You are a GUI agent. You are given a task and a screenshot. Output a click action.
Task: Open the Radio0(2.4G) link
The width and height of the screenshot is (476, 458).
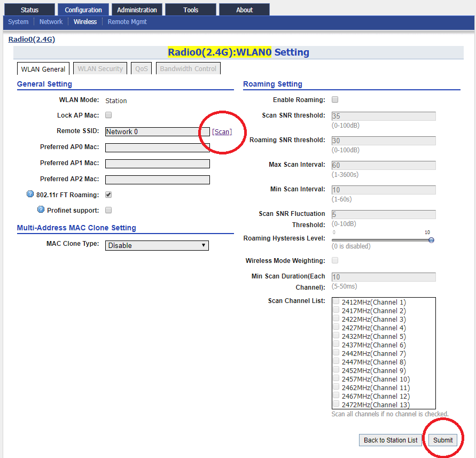click(32, 39)
